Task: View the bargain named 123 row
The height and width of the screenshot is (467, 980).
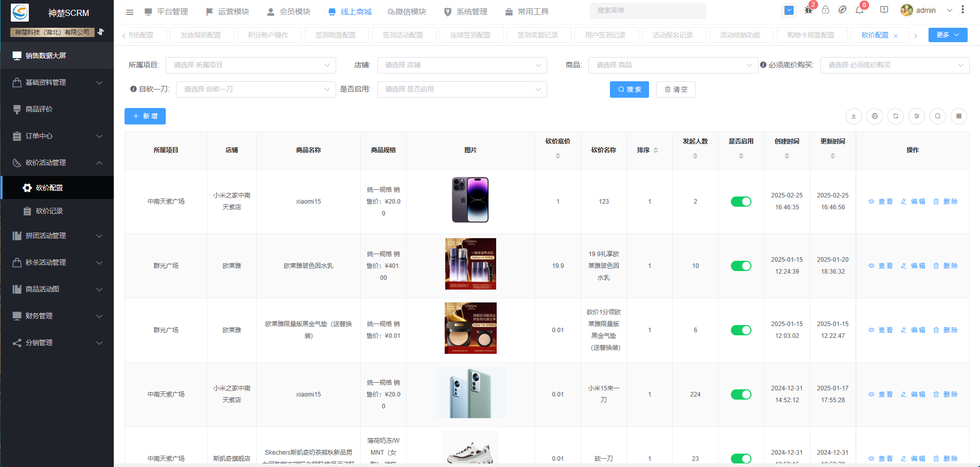Action: click(881, 202)
